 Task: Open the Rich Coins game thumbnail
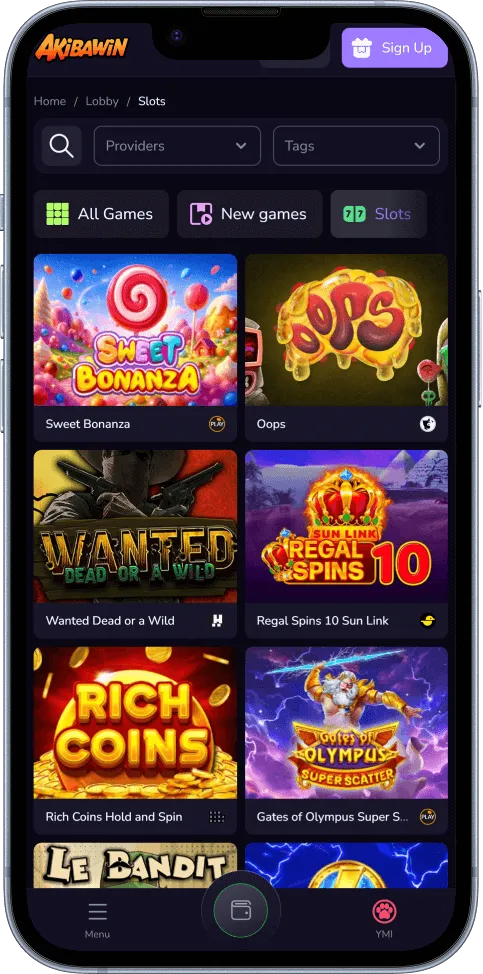pos(135,723)
